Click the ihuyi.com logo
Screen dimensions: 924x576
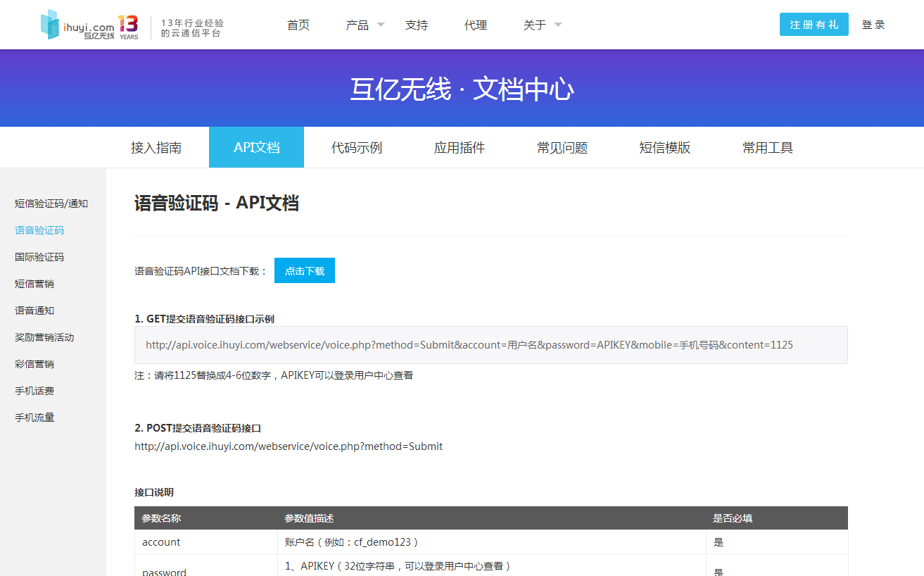coord(77,25)
